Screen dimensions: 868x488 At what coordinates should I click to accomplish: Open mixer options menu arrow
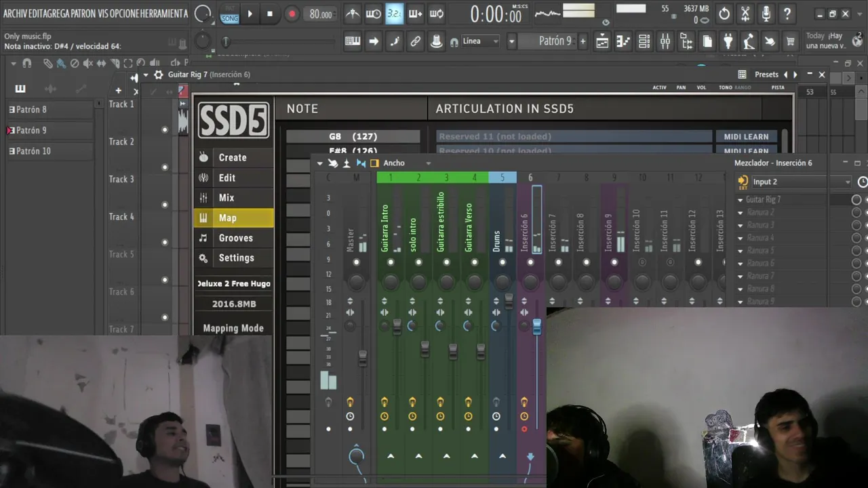coord(319,163)
